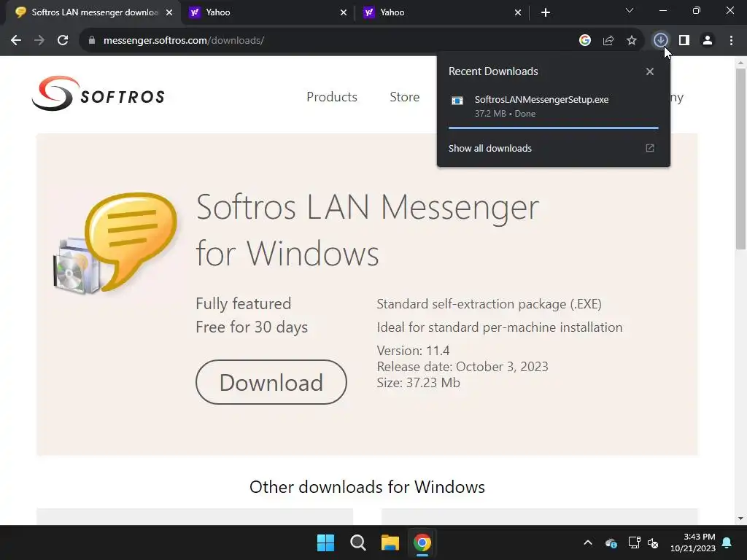Open the Chrome profile menu
Screen dimensions: 747x560
708,41
